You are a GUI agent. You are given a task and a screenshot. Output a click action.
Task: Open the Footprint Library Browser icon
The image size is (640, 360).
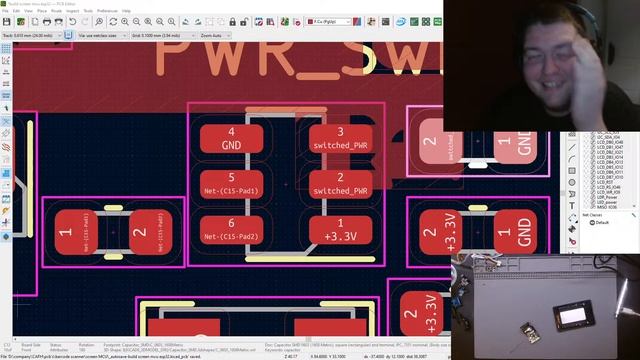point(270,22)
